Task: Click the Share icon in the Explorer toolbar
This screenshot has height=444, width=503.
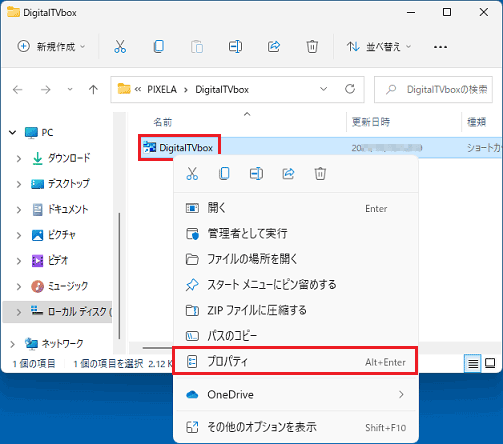Action: [274, 47]
